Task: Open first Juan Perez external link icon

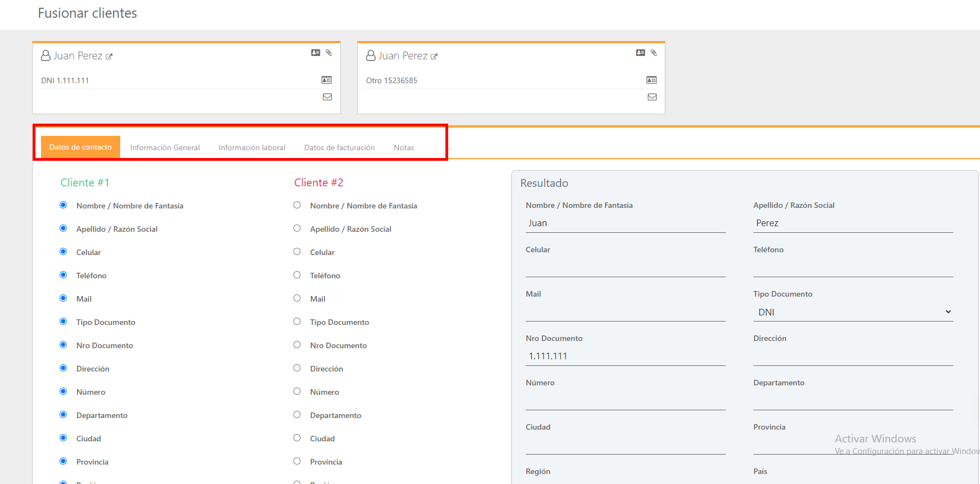Action: 109,57
